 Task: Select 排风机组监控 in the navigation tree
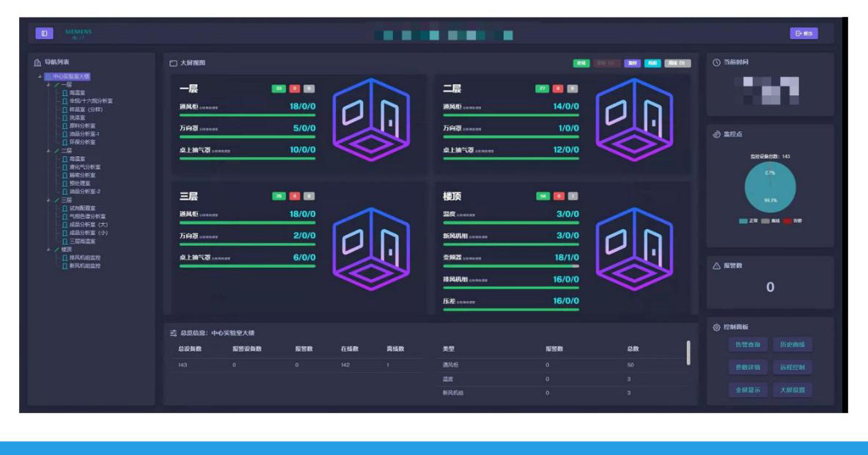coord(84,258)
